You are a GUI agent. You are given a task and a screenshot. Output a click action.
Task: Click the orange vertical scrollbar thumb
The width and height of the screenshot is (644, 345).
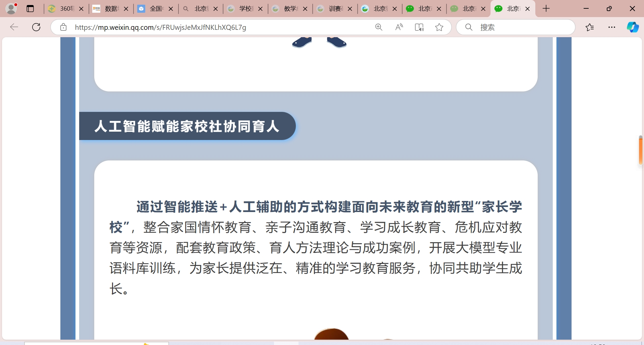[x=640, y=150]
